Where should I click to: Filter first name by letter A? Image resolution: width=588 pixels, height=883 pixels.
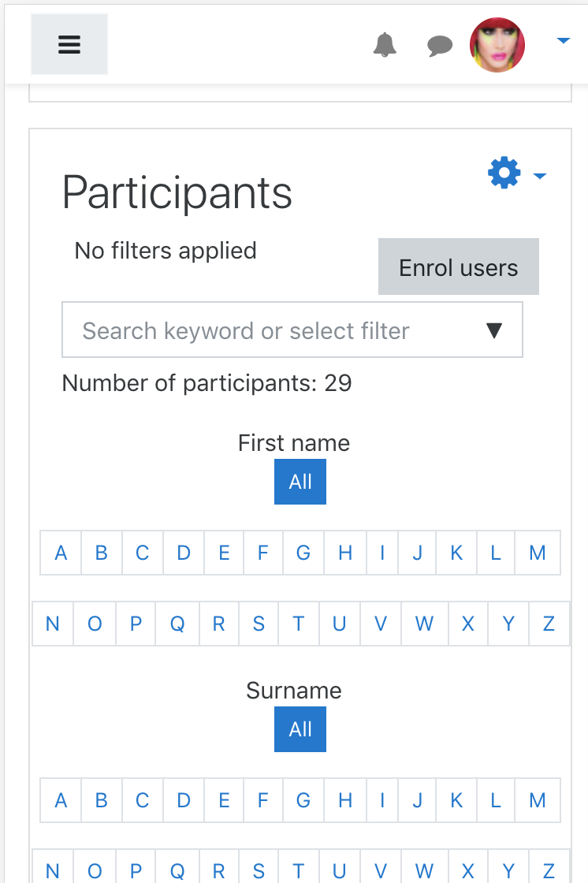[x=61, y=553]
